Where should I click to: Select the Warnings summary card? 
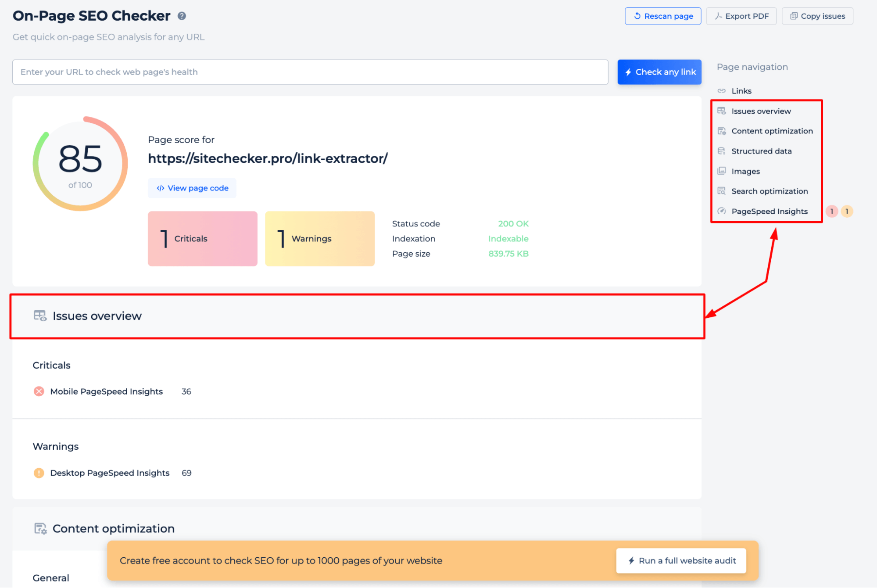coord(320,239)
